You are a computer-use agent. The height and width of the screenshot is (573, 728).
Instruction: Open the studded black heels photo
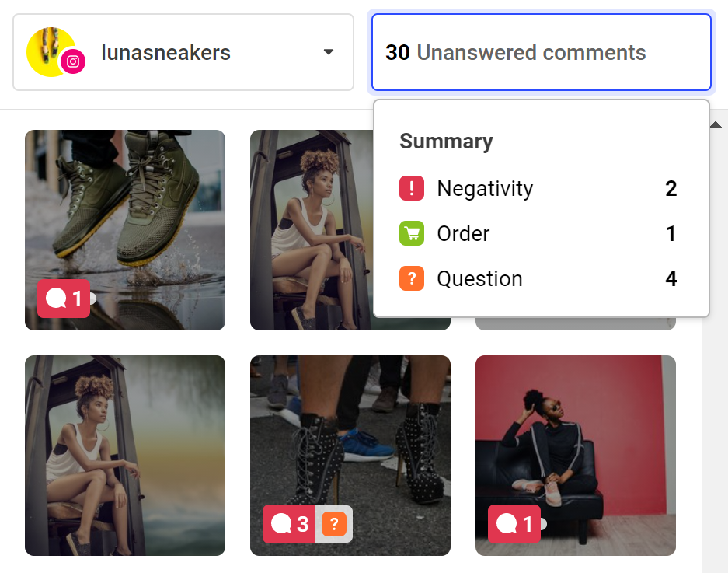[x=350, y=456]
